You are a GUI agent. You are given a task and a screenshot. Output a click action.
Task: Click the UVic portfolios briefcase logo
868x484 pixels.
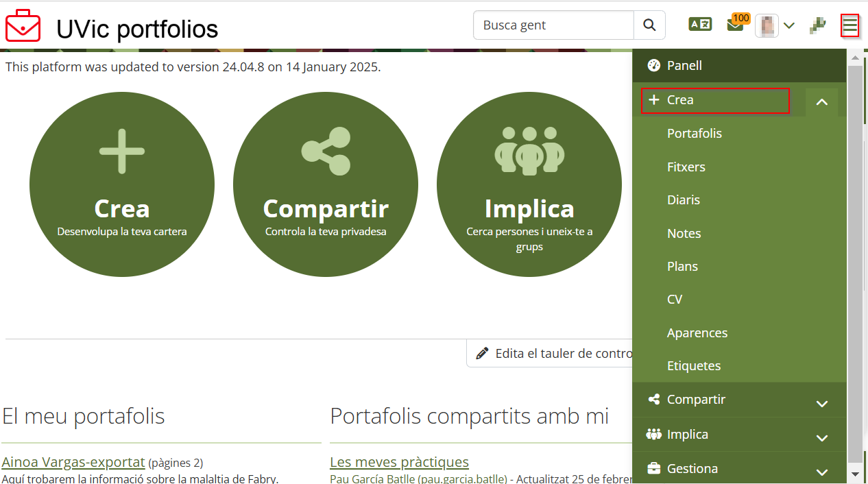pyautogui.click(x=23, y=26)
